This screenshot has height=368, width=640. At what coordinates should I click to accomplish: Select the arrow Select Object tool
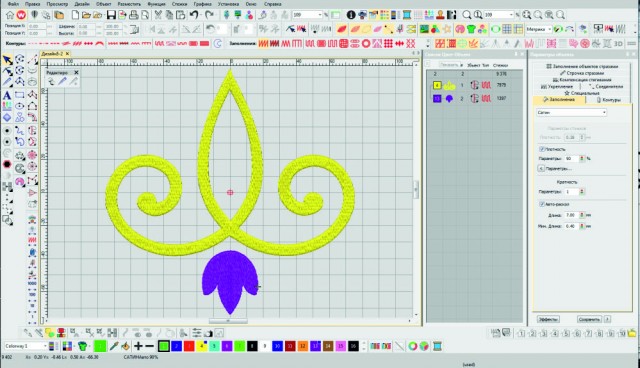coord(7,60)
